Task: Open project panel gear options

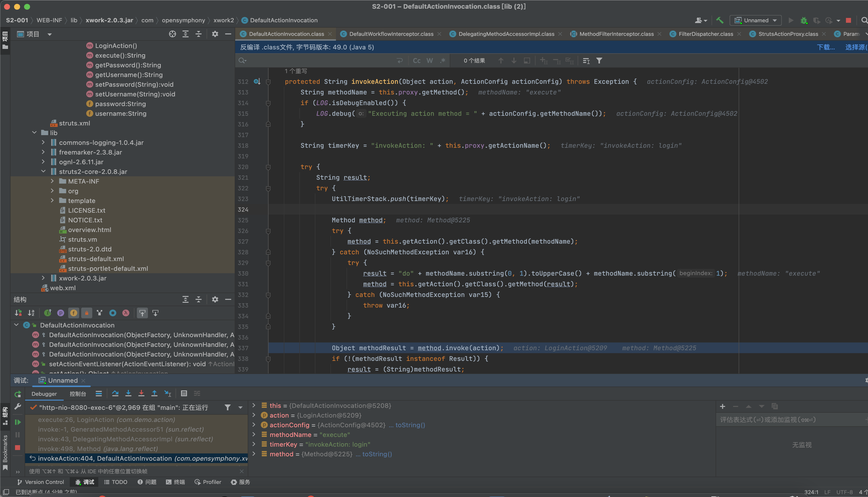Action: coord(215,34)
